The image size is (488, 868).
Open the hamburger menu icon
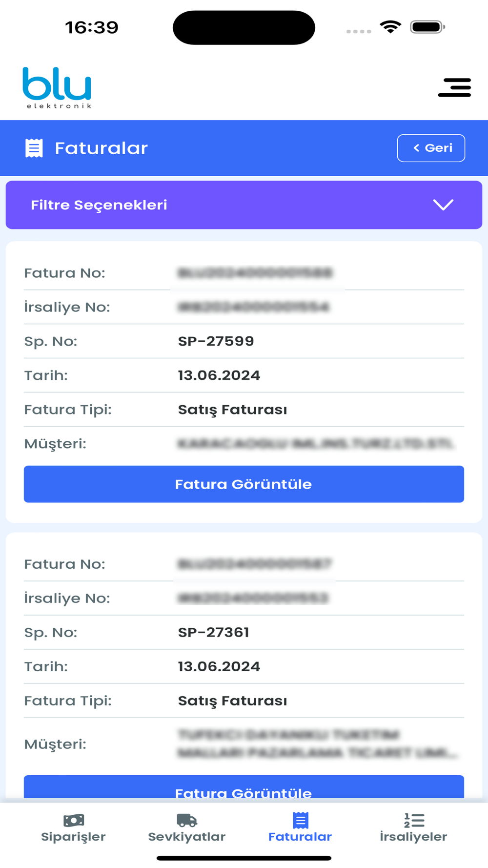pyautogui.click(x=454, y=87)
